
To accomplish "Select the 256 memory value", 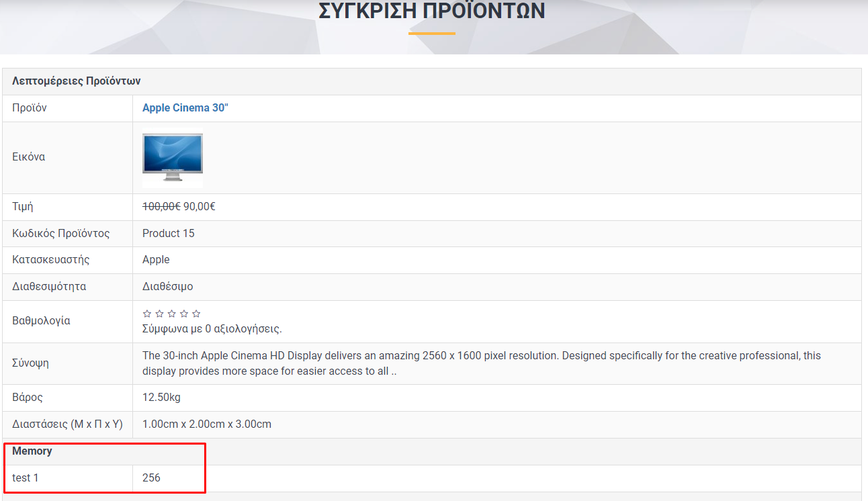I will [151, 478].
